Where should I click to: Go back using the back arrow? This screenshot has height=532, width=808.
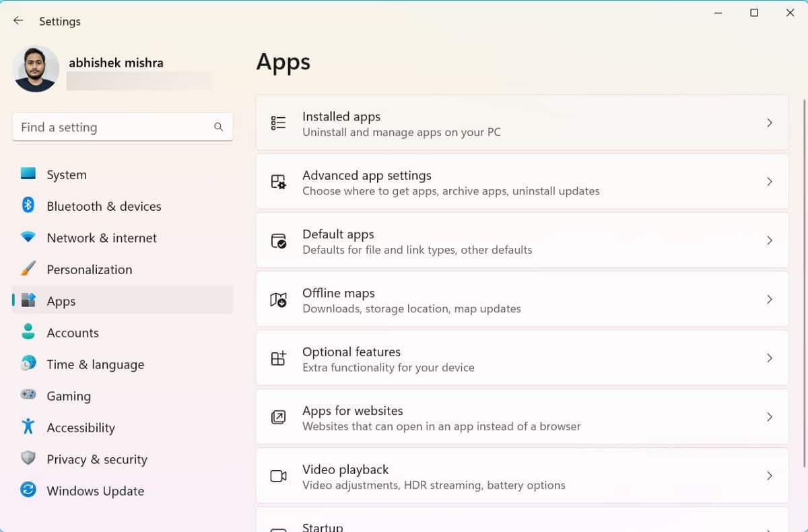pos(18,21)
